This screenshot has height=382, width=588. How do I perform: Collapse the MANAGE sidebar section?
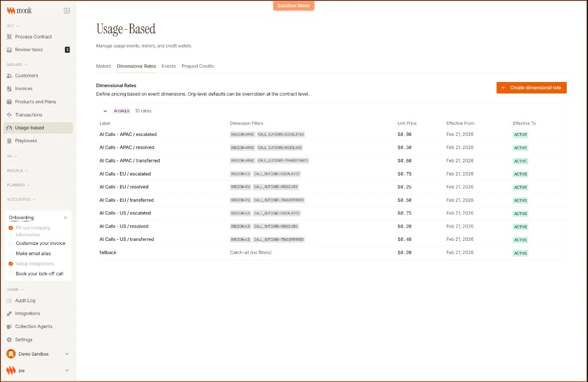click(17, 65)
